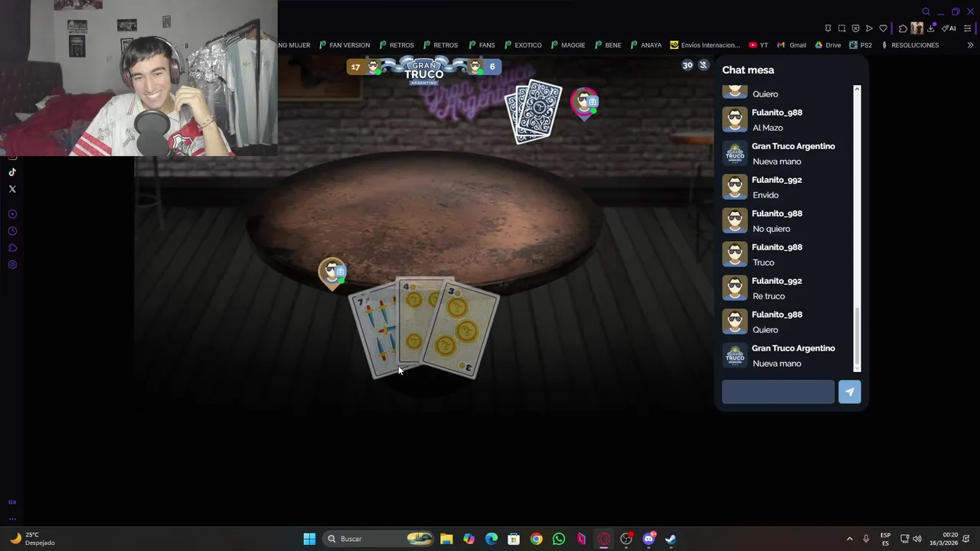Focus the chat message input field
This screenshot has height=551, width=980.
tap(778, 392)
